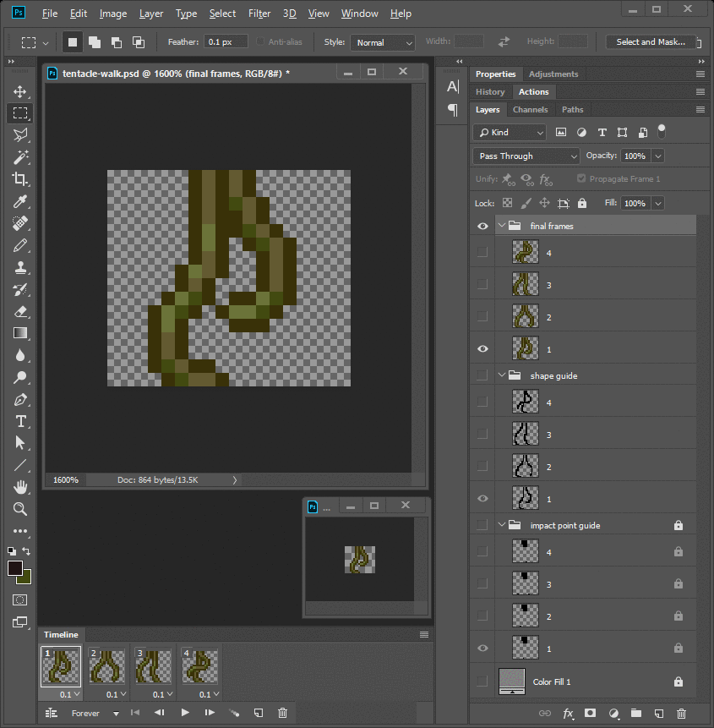Enable the Propagate Frame 1 checkbox
Image resolution: width=714 pixels, height=728 pixels.
(581, 179)
